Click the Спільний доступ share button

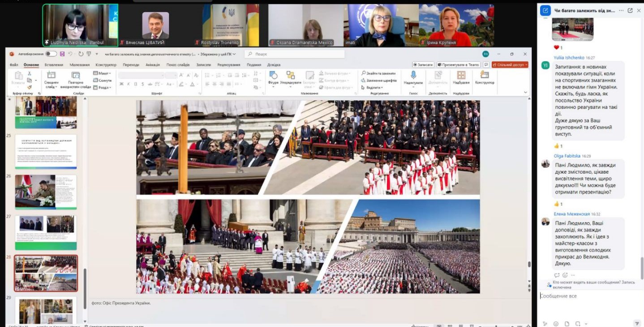(x=510, y=65)
